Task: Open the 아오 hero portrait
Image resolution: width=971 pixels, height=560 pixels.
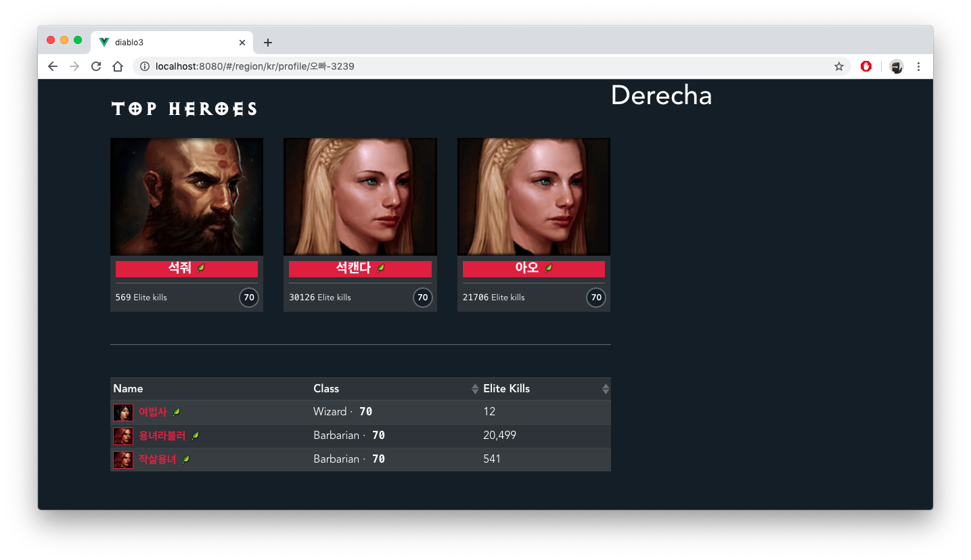Action: (x=534, y=197)
